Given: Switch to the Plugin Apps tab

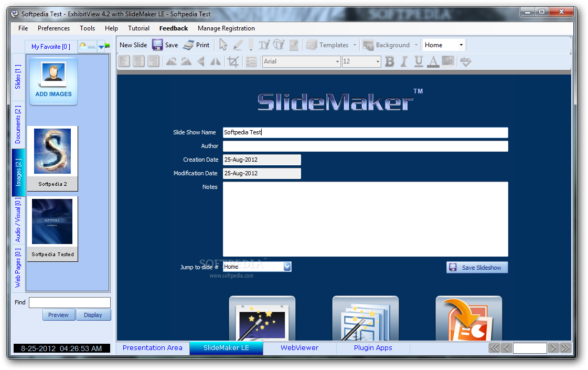Looking at the screenshot, I should coord(373,348).
